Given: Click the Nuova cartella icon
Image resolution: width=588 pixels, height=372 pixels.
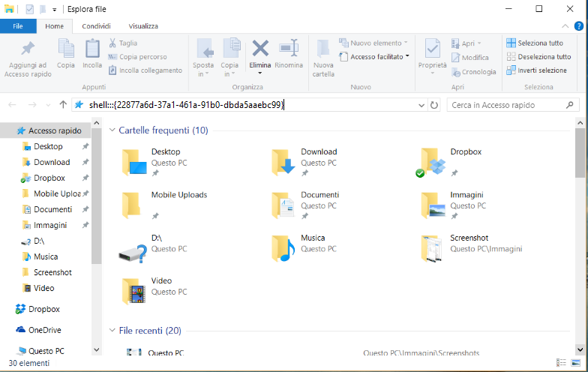Looking at the screenshot, I should pyautogui.click(x=323, y=49).
